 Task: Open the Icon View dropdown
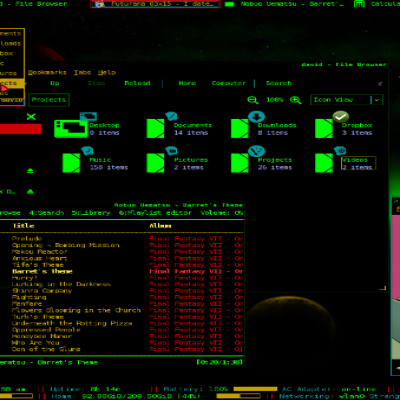347,100
